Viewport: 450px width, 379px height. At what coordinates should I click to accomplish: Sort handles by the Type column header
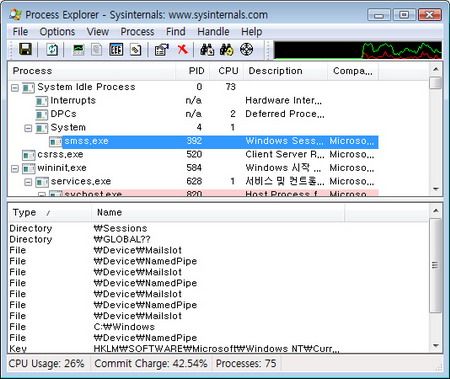[50, 212]
